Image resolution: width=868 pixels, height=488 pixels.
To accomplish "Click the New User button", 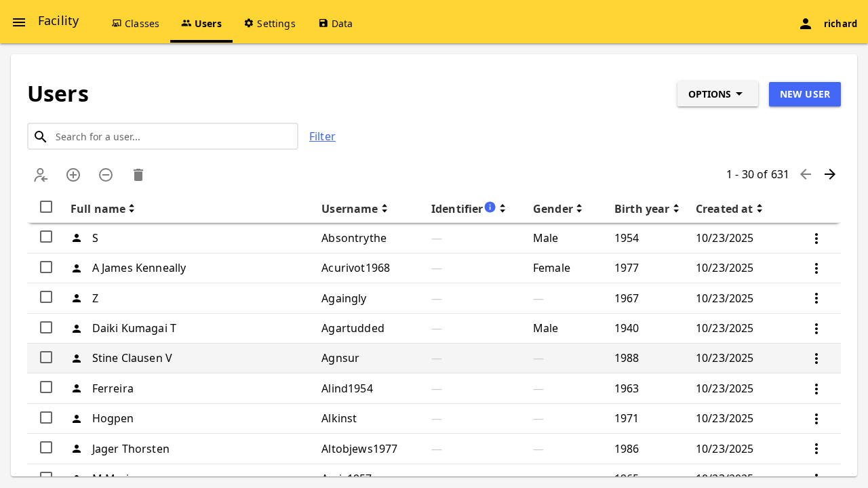I will click(805, 94).
